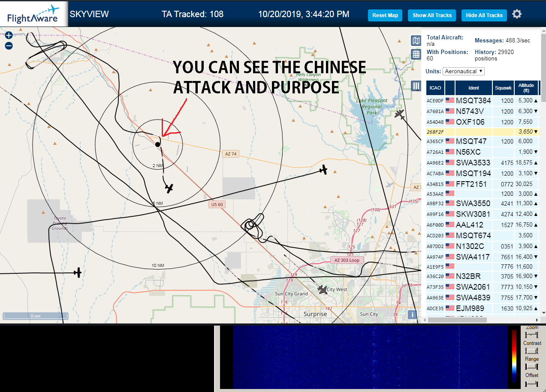Click the US flag in MSQT384 row
546x392 pixels.
click(450, 100)
